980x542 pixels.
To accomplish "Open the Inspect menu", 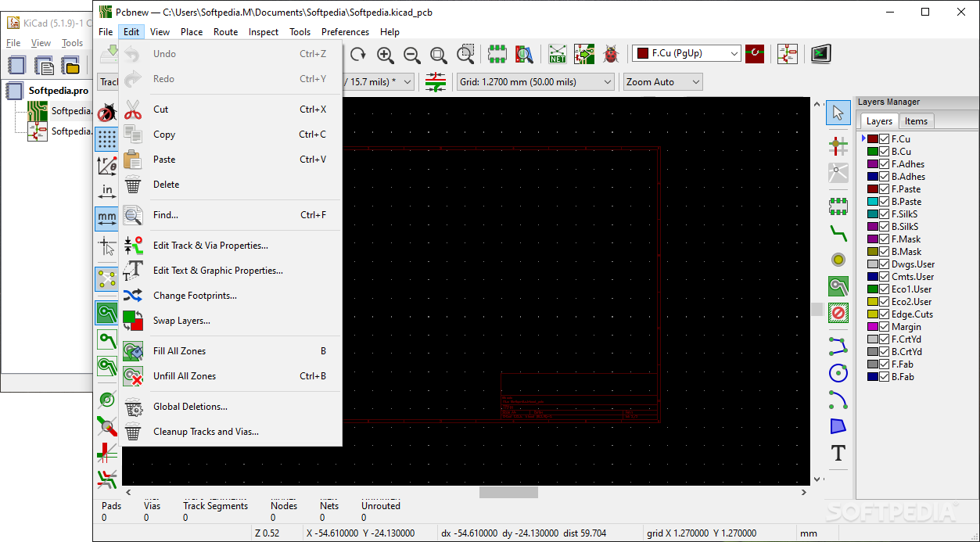I will 264,32.
